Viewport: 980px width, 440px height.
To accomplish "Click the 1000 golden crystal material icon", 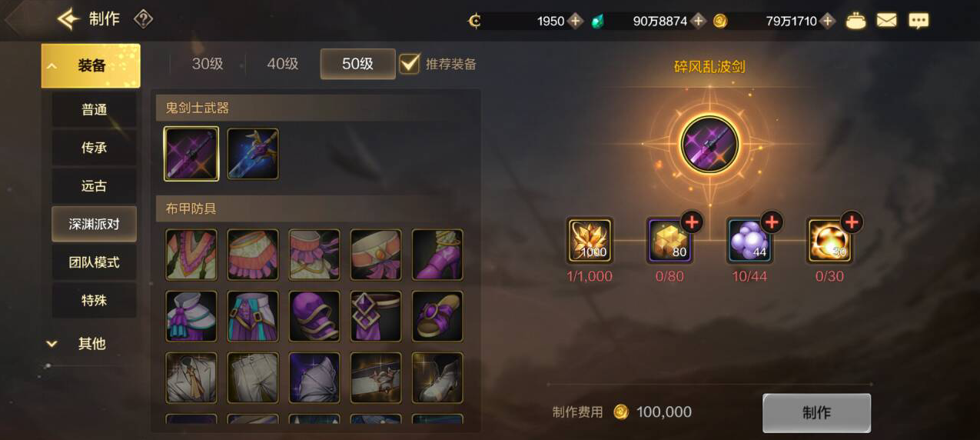I will [x=590, y=241].
